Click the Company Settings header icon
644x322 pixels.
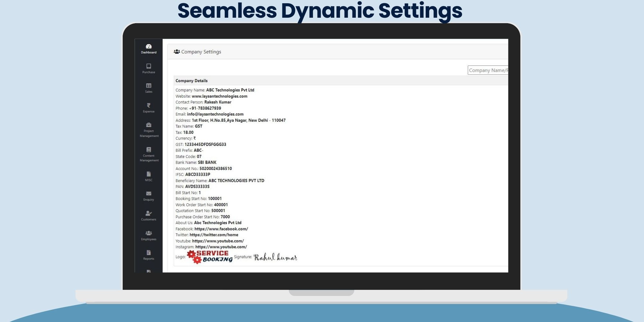(177, 52)
